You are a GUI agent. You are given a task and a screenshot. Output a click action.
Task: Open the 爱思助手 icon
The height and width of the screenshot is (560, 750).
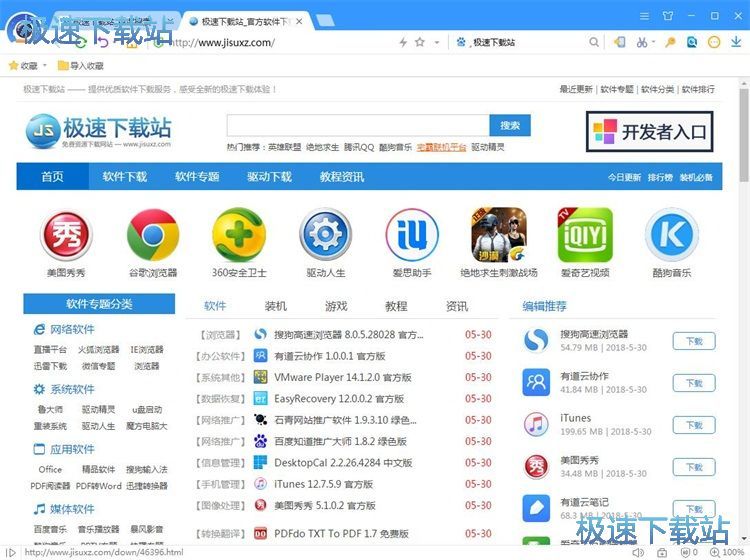[x=412, y=235]
